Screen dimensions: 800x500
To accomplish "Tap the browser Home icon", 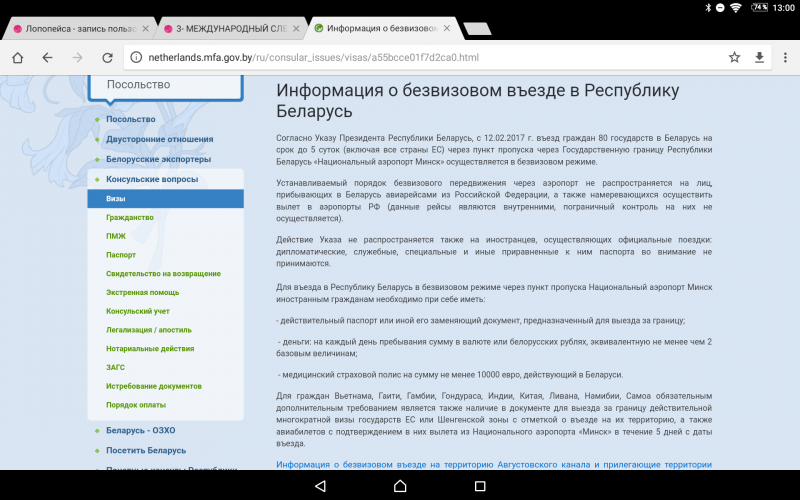I will (17, 57).
